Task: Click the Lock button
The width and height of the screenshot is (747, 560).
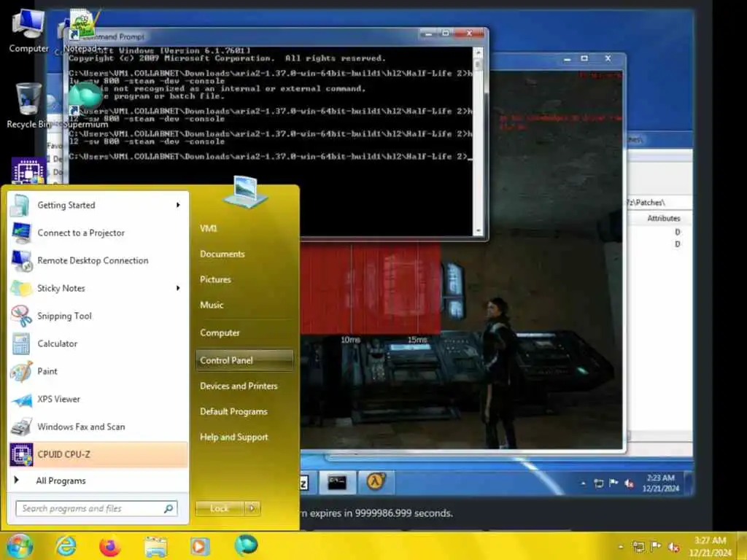Action: coord(219,508)
